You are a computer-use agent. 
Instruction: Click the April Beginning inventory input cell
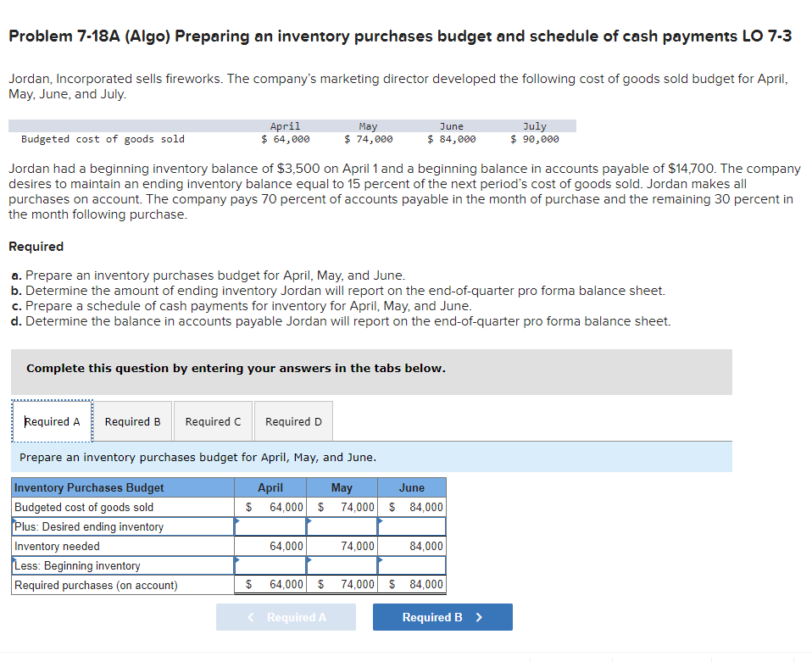[x=271, y=565]
